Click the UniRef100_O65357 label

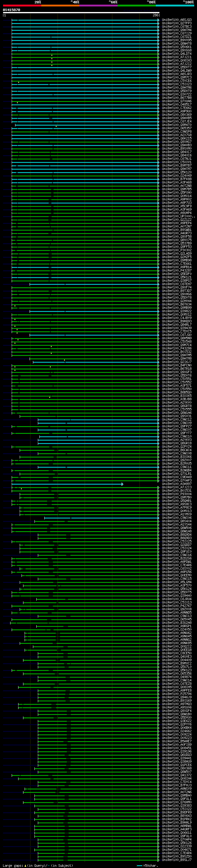tap(177, 128)
